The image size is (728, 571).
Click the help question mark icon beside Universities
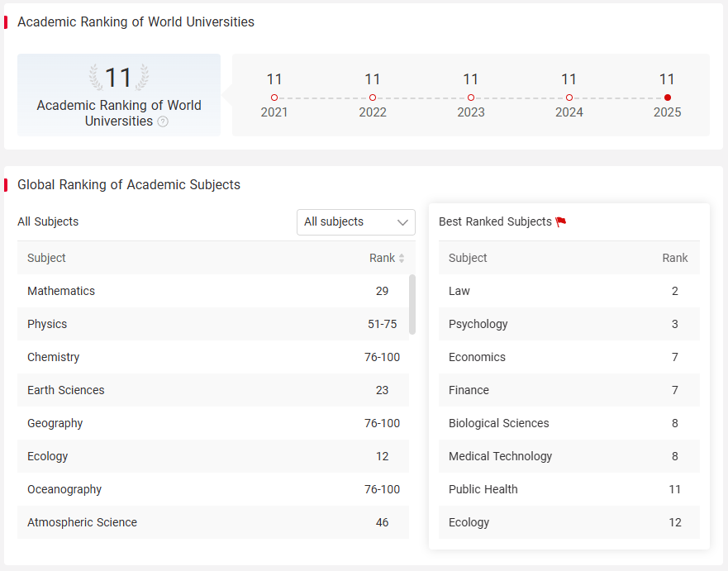coord(163,121)
